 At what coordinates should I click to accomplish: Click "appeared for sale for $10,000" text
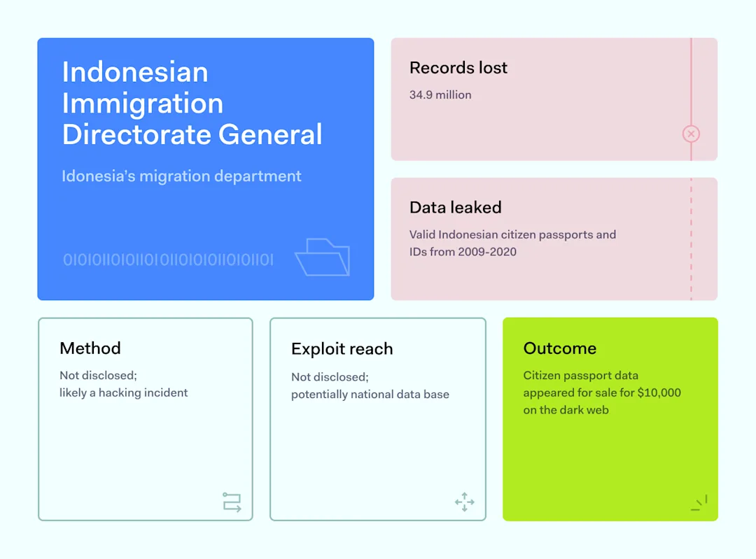(602, 392)
